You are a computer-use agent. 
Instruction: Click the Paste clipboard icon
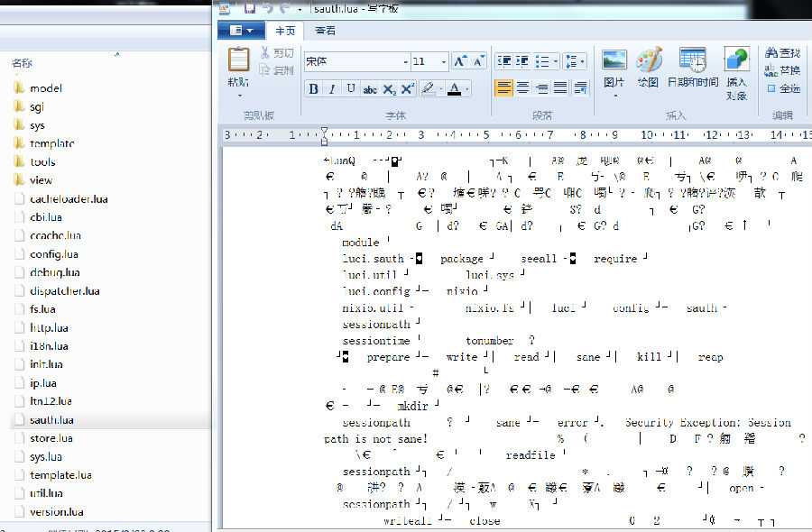[238, 60]
